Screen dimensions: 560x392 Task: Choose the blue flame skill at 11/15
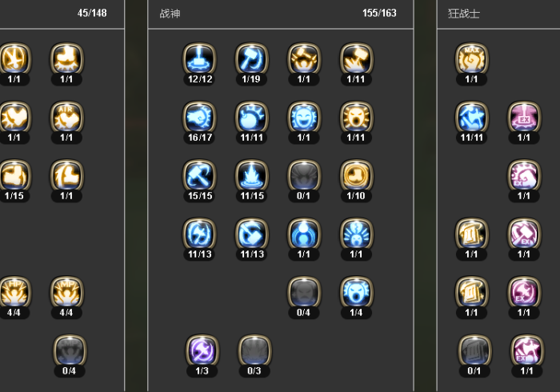tap(252, 176)
